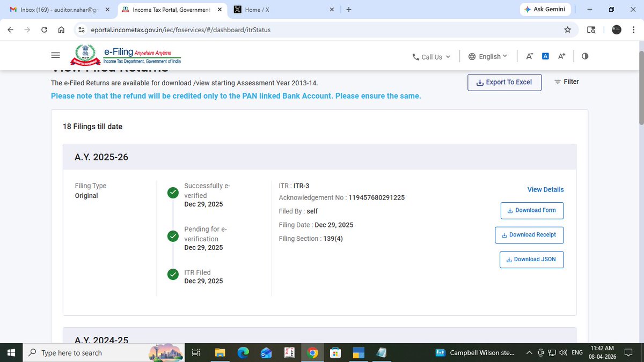Click the Export To Excel button
The width and height of the screenshot is (644, 362).
click(x=504, y=82)
